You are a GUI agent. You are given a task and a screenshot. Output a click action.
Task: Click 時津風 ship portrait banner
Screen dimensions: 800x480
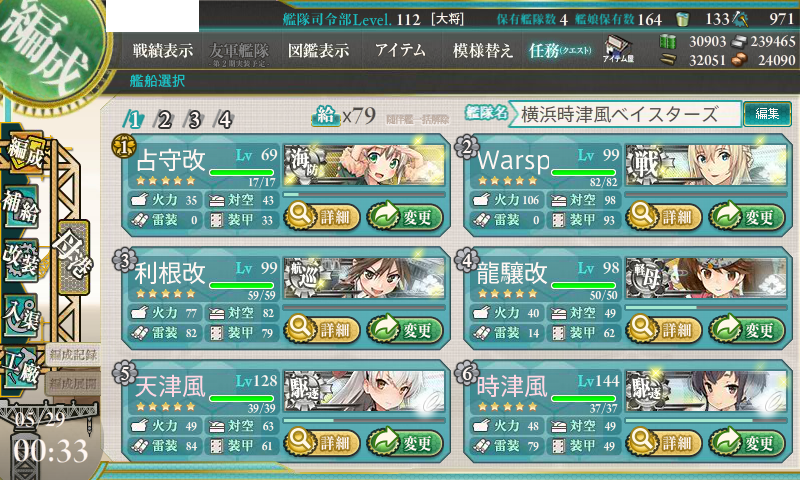pyautogui.click(x=706, y=391)
